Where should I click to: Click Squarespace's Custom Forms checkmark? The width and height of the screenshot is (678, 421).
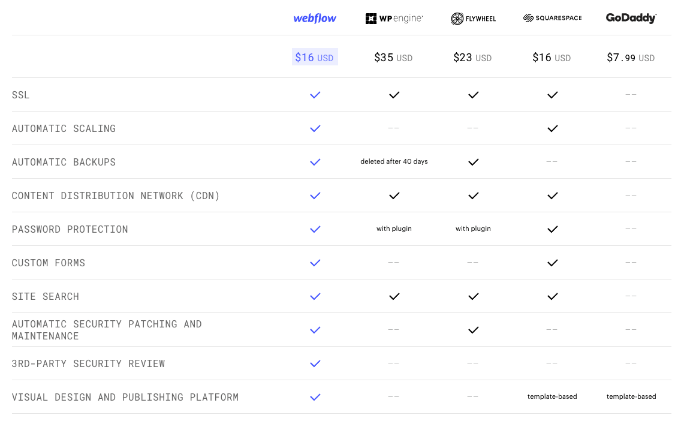click(552, 263)
